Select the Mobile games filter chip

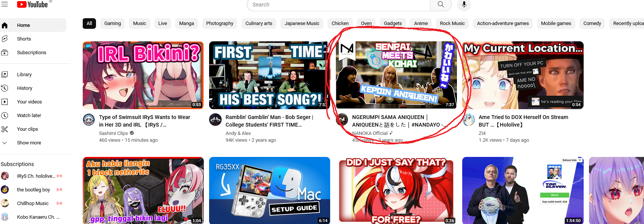[556, 23]
